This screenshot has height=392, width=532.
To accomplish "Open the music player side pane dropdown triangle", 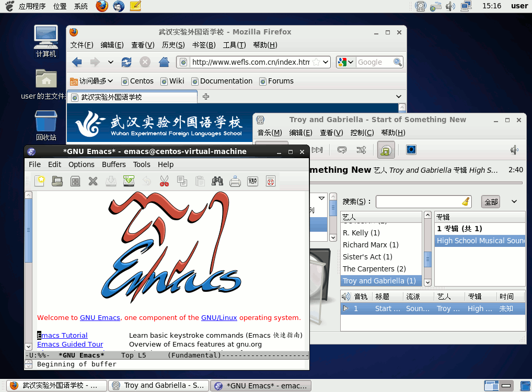I will [x=321, y=198].
